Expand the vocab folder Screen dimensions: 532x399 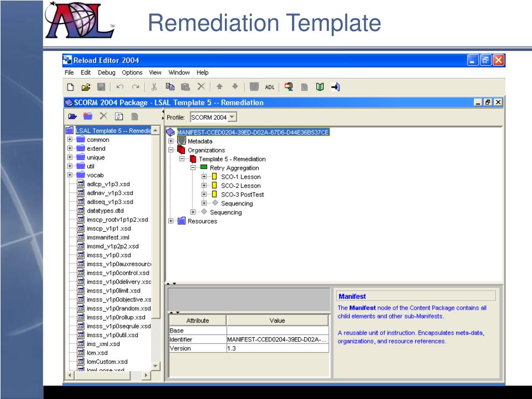point(70,175)
